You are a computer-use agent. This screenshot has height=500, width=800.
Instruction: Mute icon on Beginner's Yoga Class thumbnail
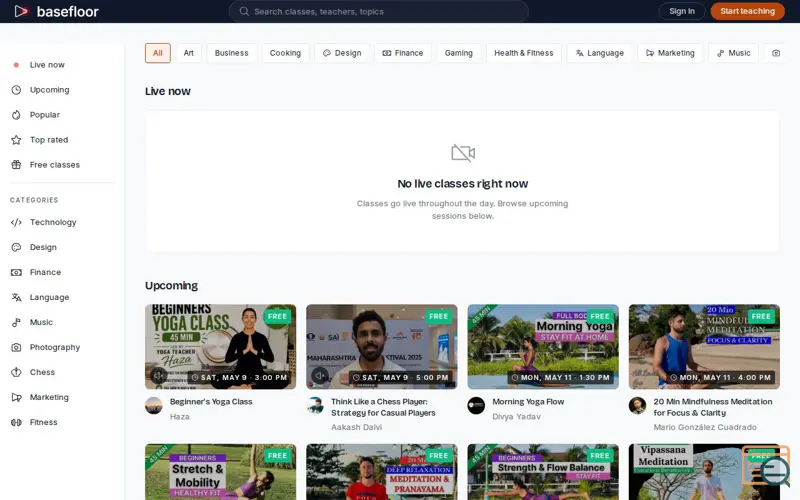tap(159, 376)
